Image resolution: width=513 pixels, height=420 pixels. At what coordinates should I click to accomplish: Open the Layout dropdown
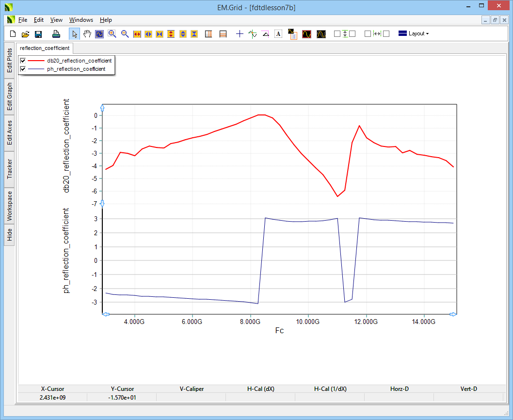[414, 34]
